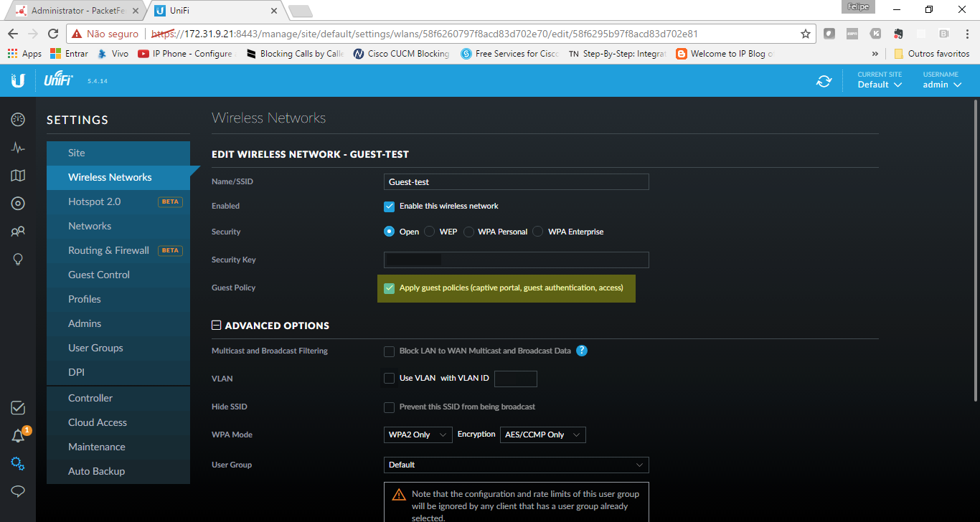Open the Cisco CUCM Blocking bookmark
This screenshot has height=522, width=980.
point(402,54)
